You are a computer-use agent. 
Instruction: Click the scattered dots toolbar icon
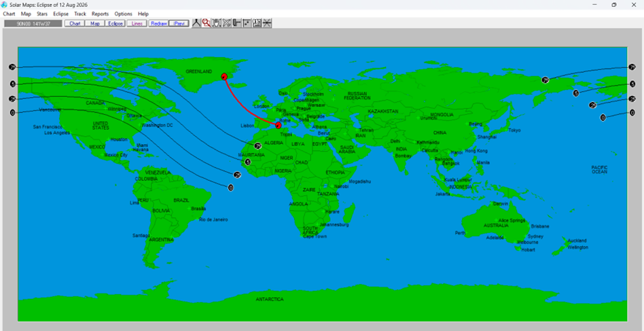pos(247,23)
